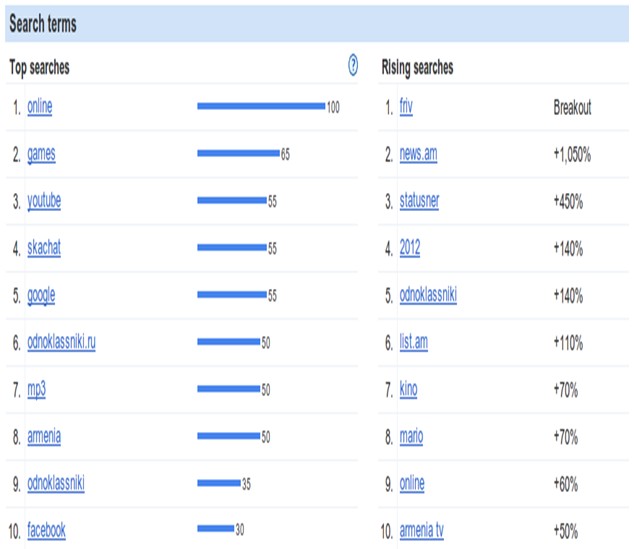The image size is (634, 549).
Task: Click the 'news.am' rising search
Action: point(418,154)
